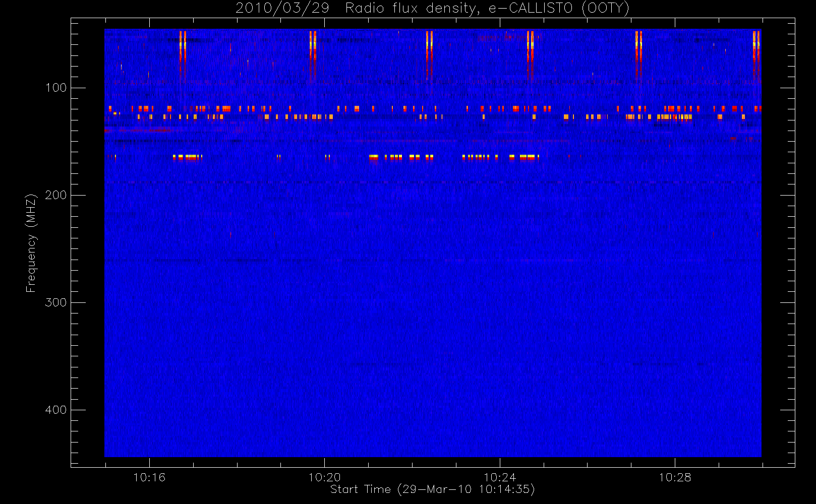The image size is (816, 504).
Task: Click the '10:20' time tick label
Action: click(x=324, y=477)
